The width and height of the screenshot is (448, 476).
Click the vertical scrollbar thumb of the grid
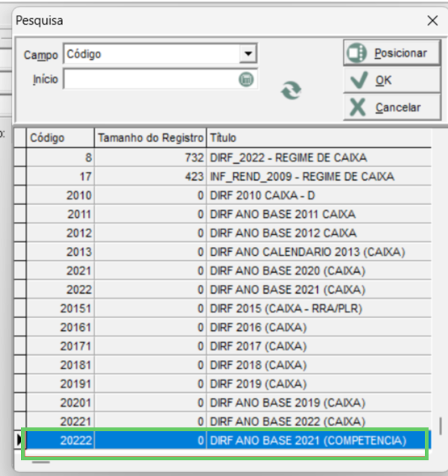pos(440,426)
